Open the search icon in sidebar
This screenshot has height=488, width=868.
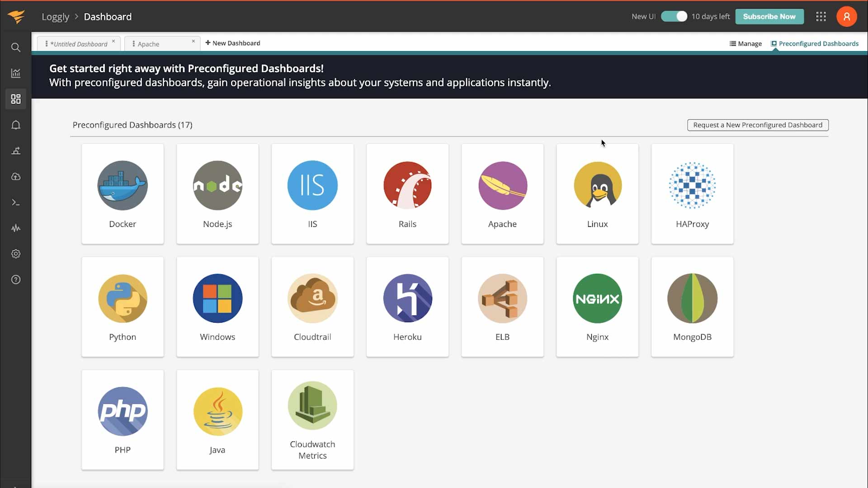pos(16,47)
